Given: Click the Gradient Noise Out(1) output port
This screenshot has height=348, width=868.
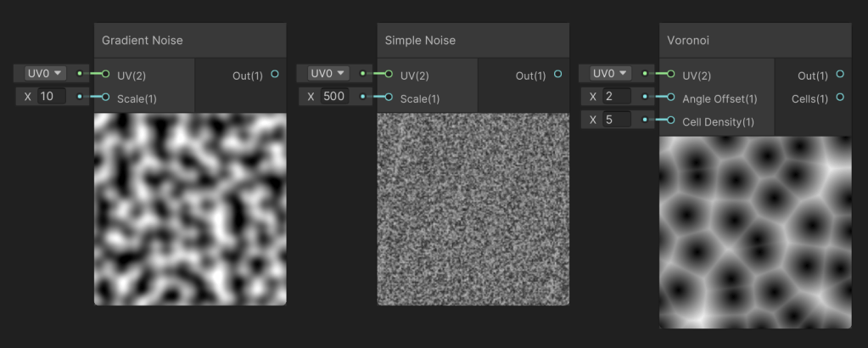Looking at the screenshot, I should pos(275,75).
